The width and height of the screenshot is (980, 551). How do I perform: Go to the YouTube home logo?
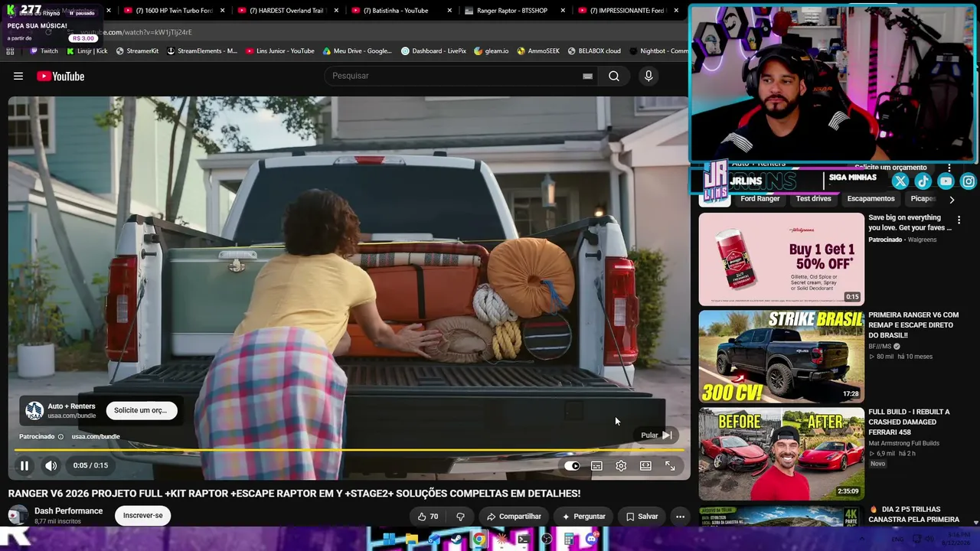(x=60, y=76)
